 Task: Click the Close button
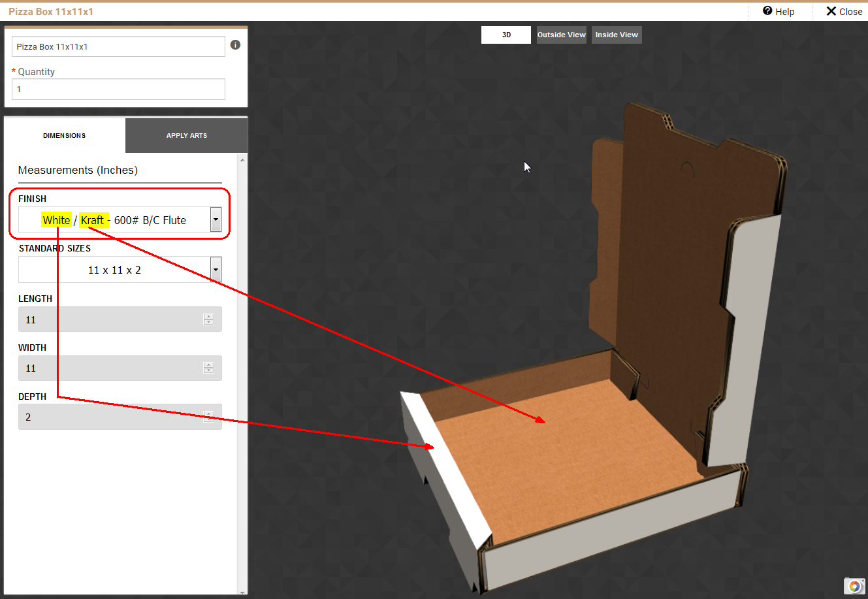click(843, 11)
